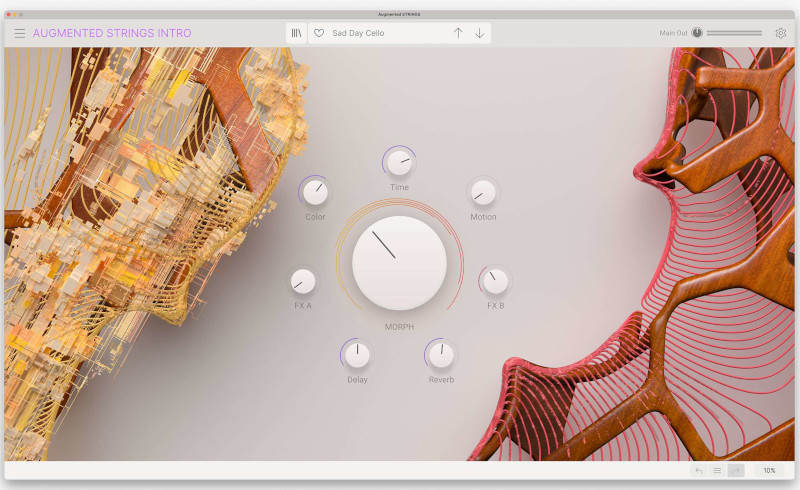Load previous preset with up arrow
800x490 pixels.
click(458, 33)
